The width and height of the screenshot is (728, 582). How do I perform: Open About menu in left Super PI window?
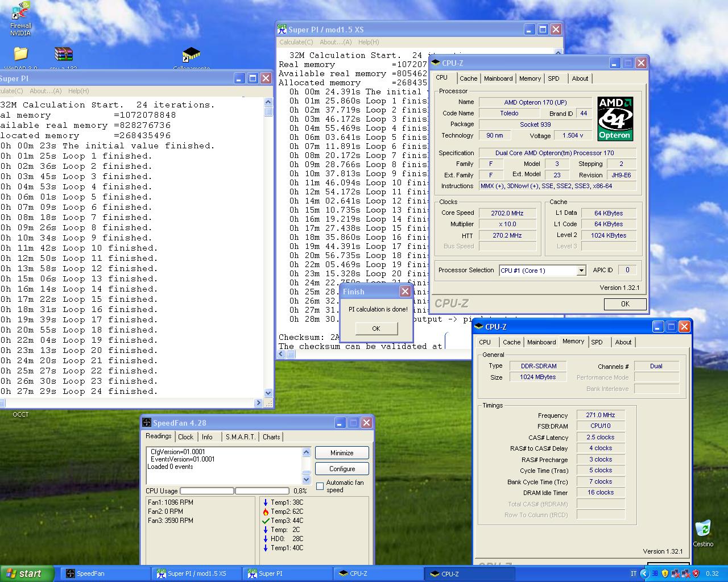(x=45, y=91)
